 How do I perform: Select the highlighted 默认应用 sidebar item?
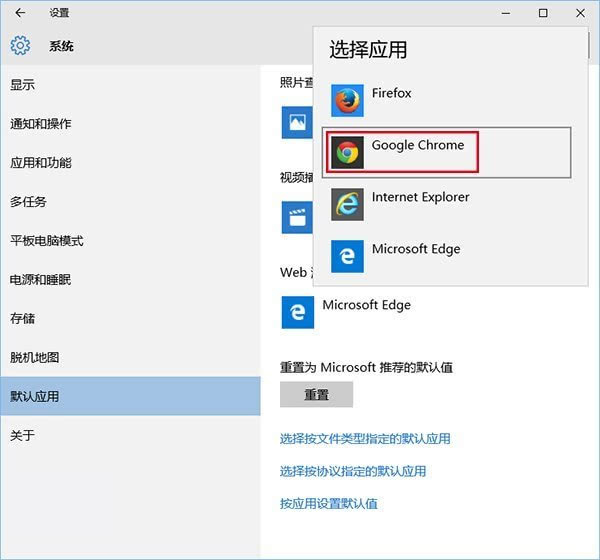pos(130,396)
